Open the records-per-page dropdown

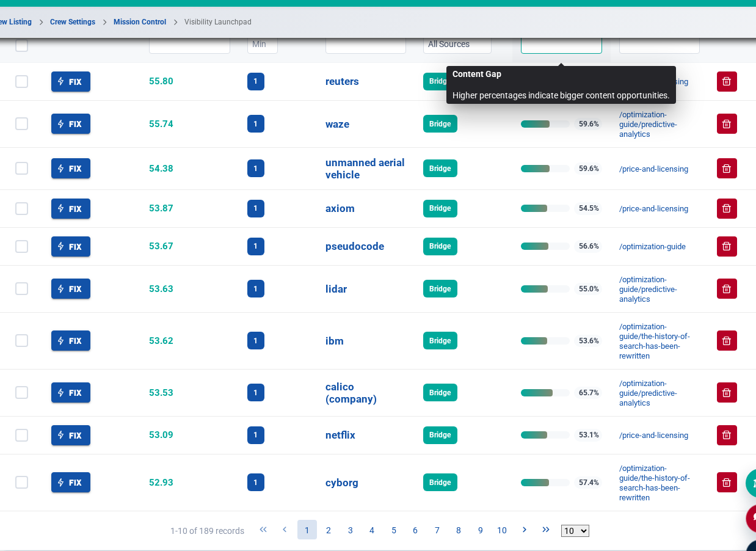575,531
